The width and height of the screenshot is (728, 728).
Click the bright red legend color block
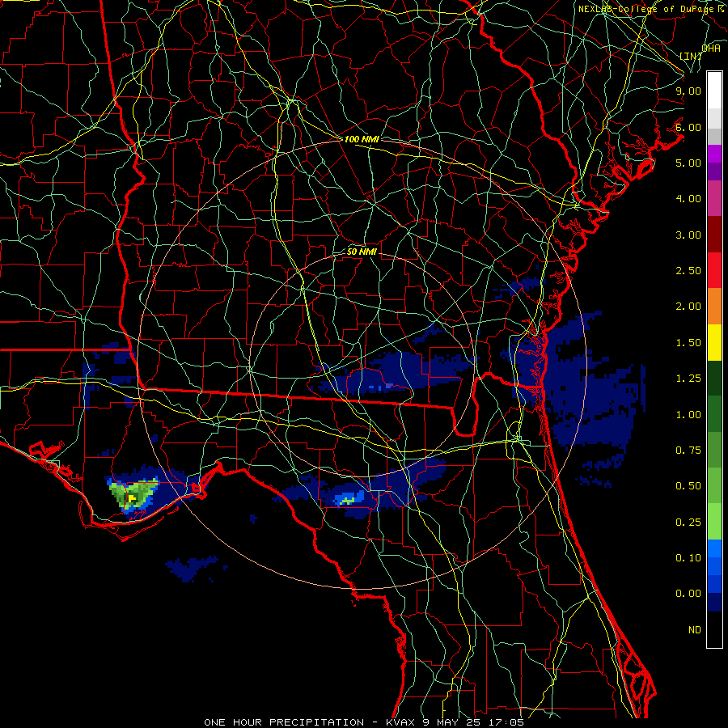(714, 270)
